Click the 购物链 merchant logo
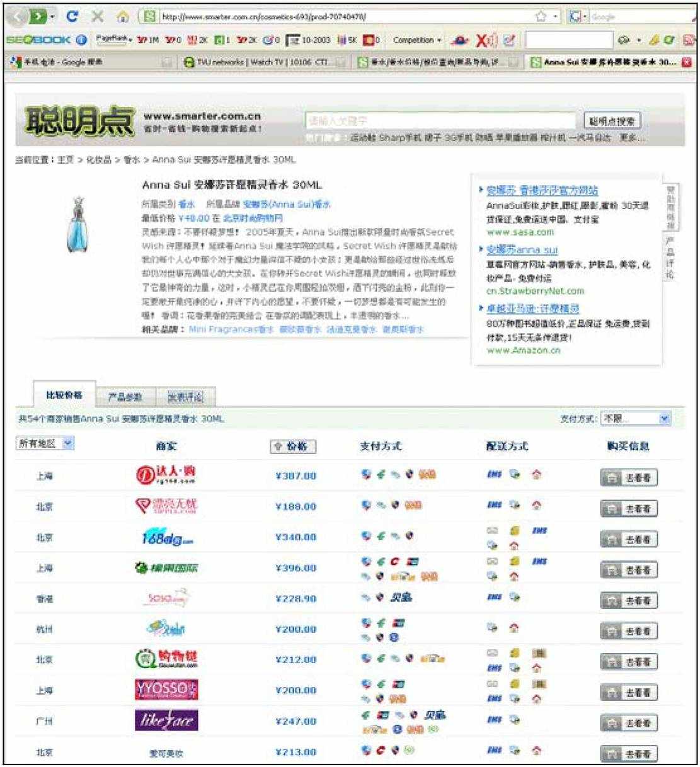700x767 pixels. pyautogui.click(x=166, y=659)
